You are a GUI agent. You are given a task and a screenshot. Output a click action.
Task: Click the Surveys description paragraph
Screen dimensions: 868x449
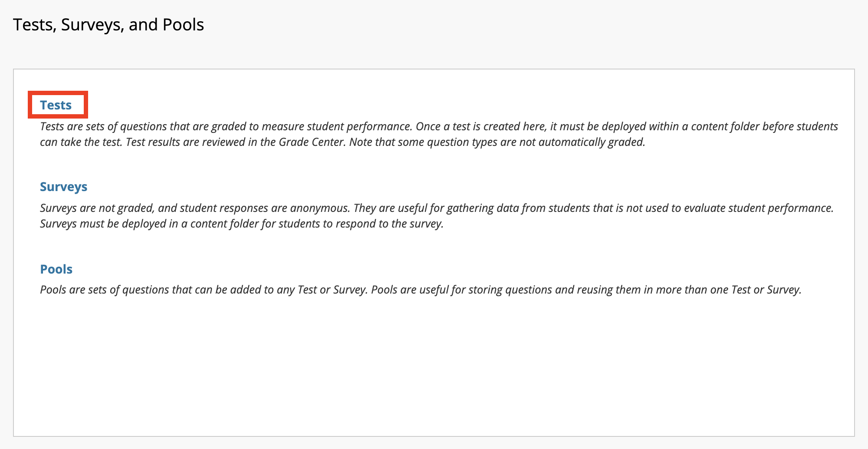coord(437,216)
